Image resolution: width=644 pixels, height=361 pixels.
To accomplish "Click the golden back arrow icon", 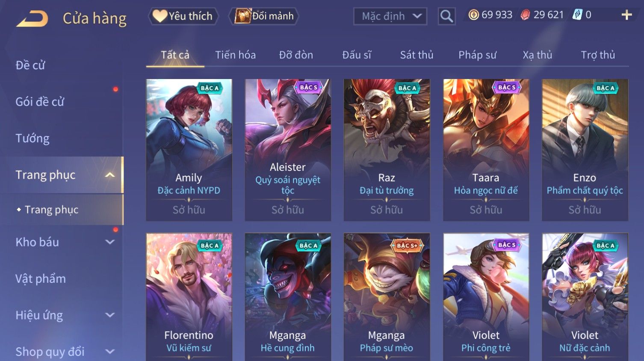I will click(x=32, y=19).
